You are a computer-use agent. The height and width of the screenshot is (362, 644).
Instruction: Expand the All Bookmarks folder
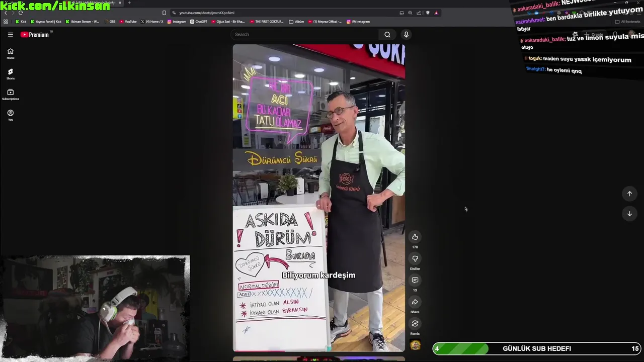[628, 22]
